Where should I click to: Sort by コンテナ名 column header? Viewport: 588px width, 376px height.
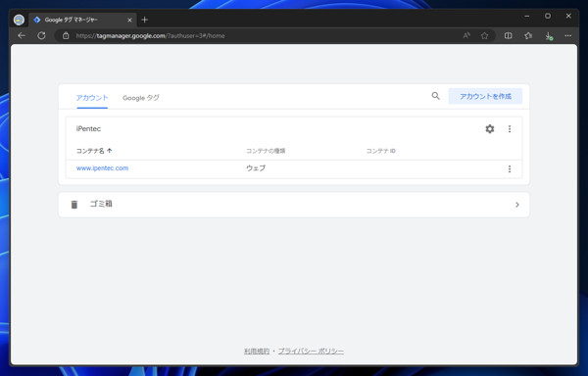coord(94,151)
